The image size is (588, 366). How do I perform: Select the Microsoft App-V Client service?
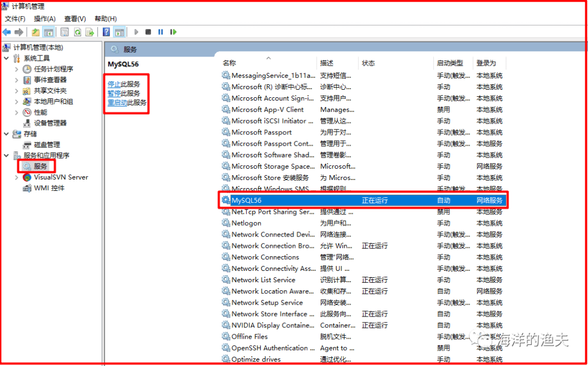[363, 110]
